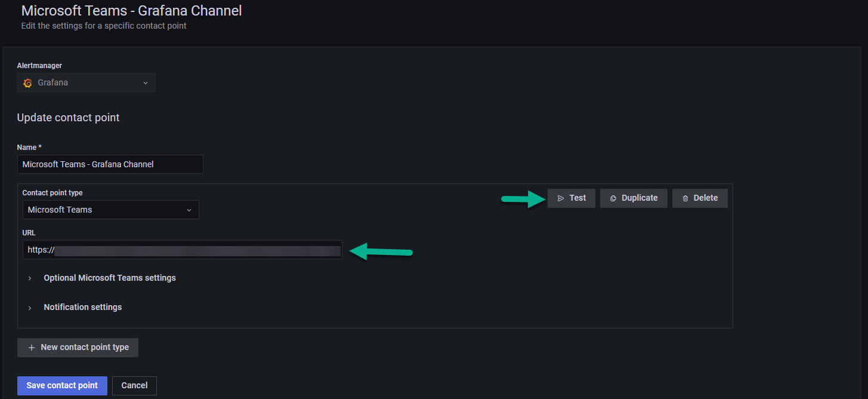This screenshot has width=868, height=399.
Task: Click the plus icon for New contact point type
Action: pos(32,348)
